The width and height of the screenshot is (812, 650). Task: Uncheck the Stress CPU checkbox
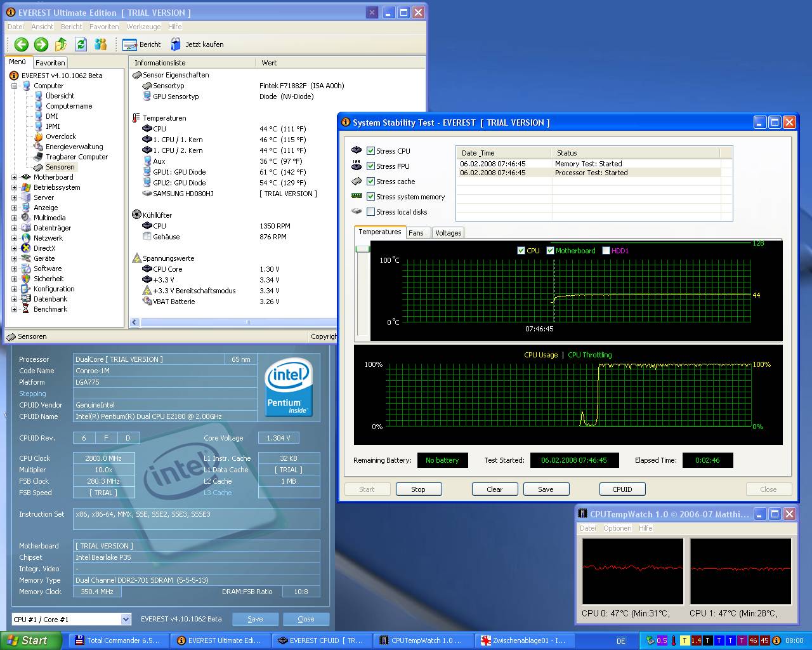[371, 151]
